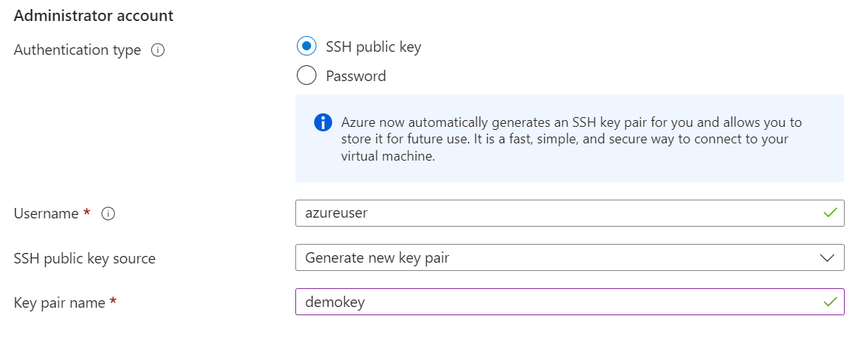The width and height of the screenshot is (868, 340).
Task: Click the Username field label
Action: click(46, 213)
